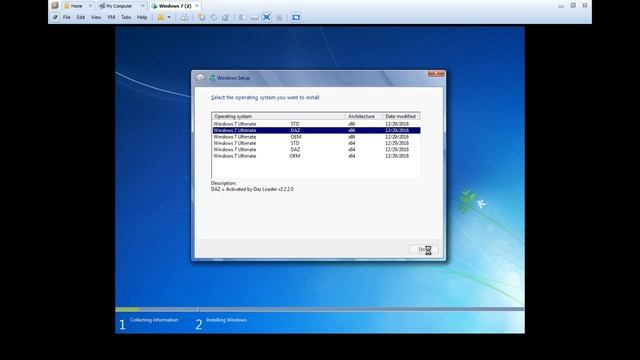The height and width of the screenshot is (360, 640).
Task: Close the Windows 7 (2) tab
Action: [197, 6]
